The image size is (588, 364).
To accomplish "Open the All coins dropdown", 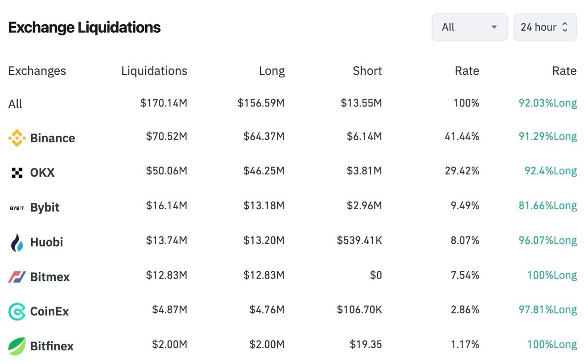I will pos(469,27).
